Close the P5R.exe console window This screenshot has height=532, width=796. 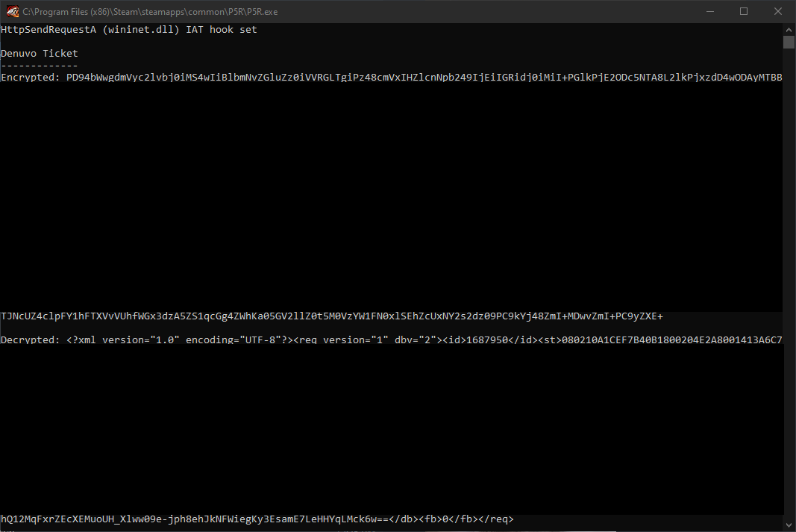point(778,11)
